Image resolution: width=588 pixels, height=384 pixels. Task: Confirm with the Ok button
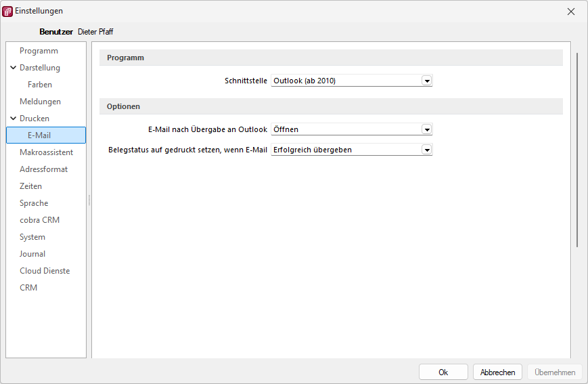[x=443, y=372]
